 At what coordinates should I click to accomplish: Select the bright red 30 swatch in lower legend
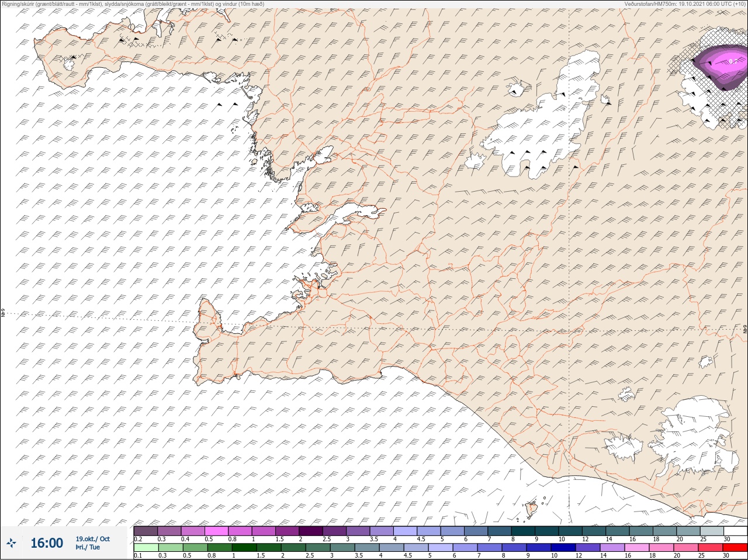point(735,548)
